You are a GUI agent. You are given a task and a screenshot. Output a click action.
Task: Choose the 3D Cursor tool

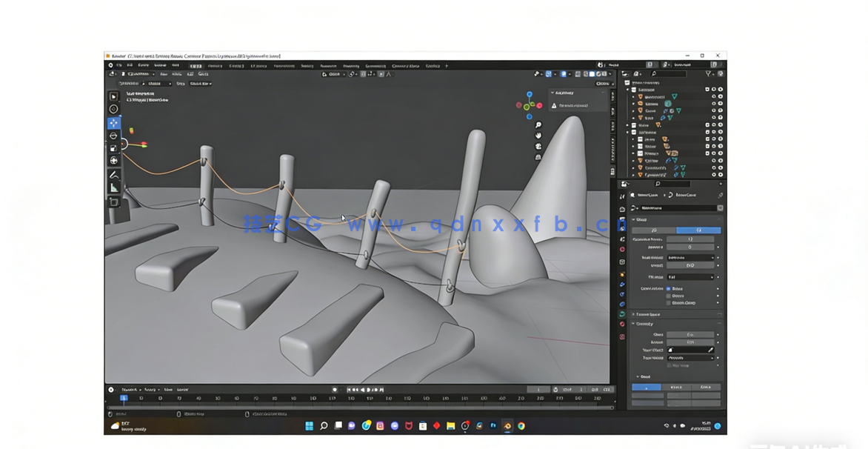[113, 109]
